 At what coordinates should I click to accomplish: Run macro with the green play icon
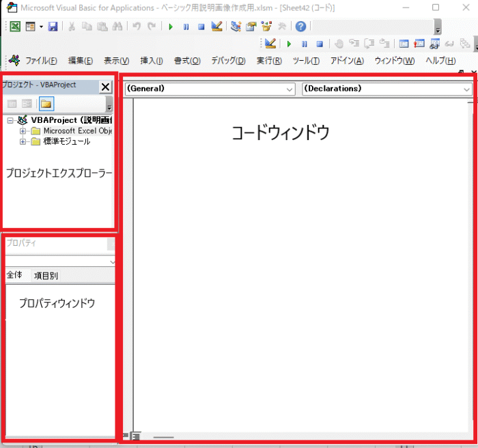[x=171, y=27]
